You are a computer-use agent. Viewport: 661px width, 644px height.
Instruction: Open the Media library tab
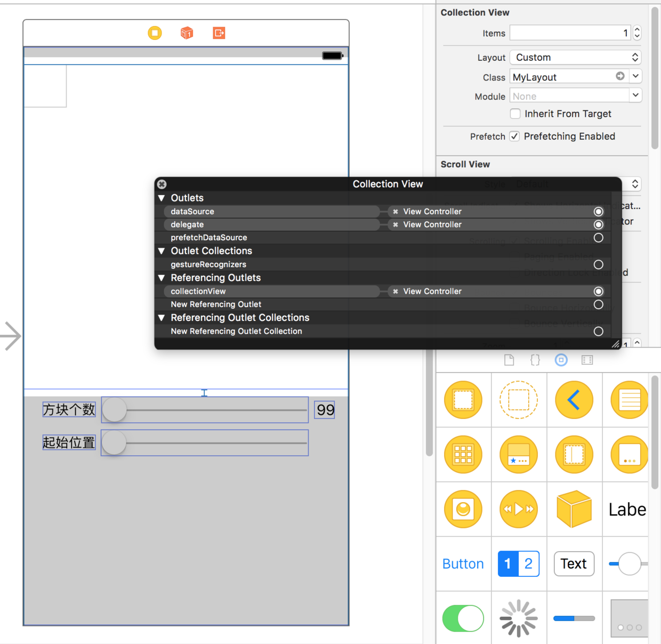point(587,360)
